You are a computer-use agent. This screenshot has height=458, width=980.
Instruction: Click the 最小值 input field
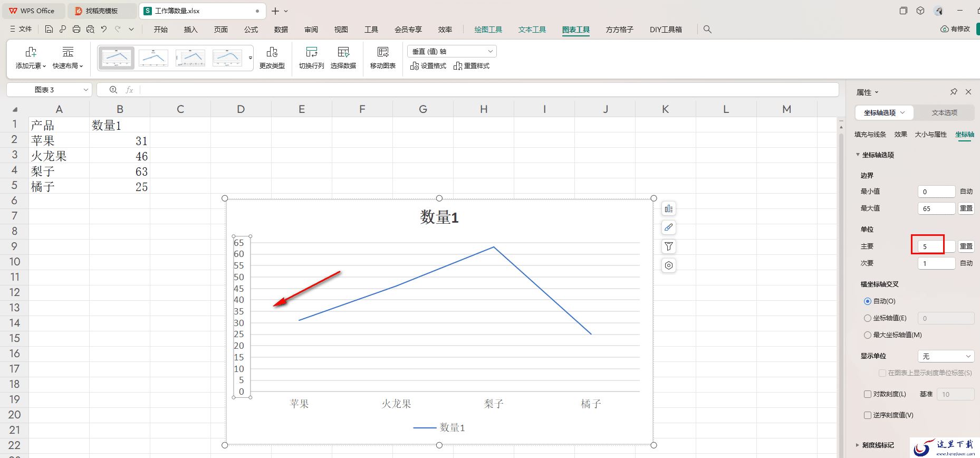(x=936, y=192)
